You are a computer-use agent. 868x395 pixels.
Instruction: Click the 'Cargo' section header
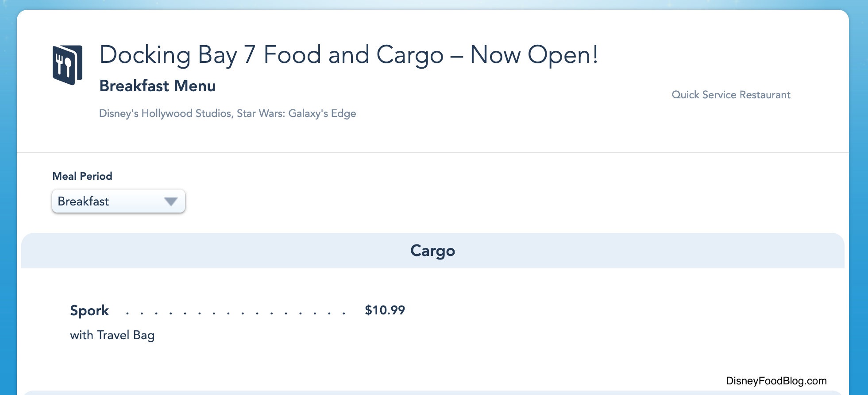(x=432, y=251)
